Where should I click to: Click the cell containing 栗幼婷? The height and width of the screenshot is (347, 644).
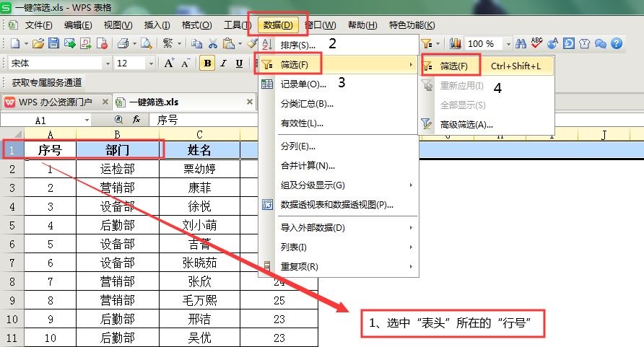[199, 169]
